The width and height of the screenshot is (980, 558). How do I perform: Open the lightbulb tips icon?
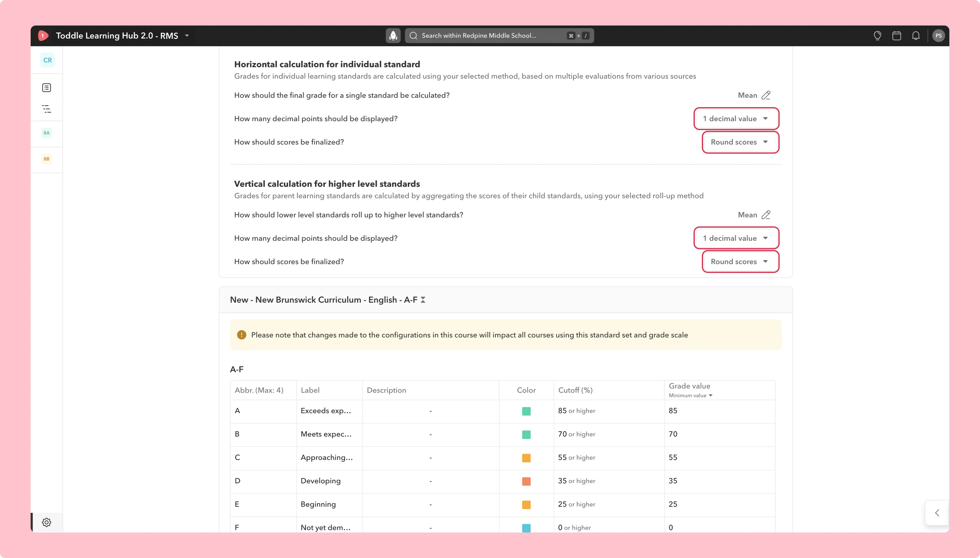pos(877,36)
